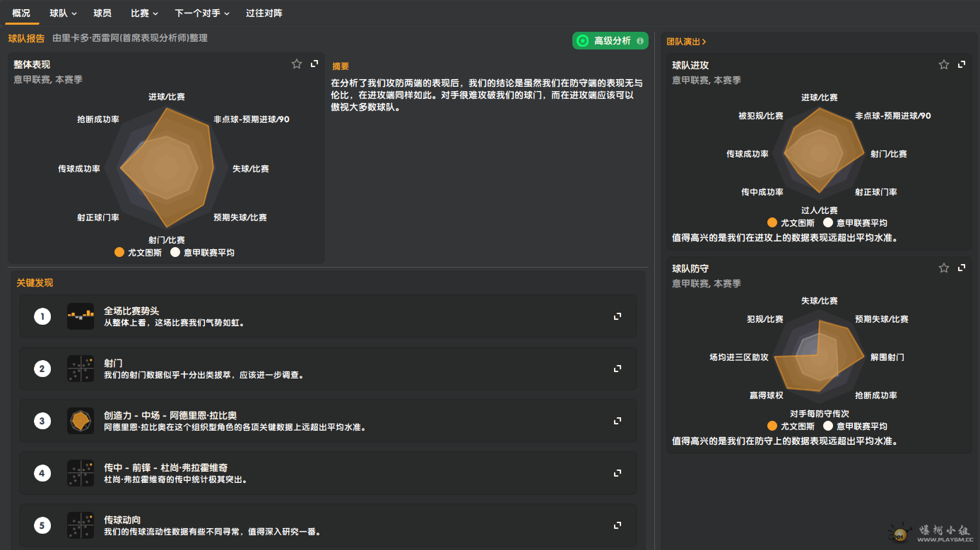Click 场均进三区助攻 label in defense chart

tap(739, 357)
